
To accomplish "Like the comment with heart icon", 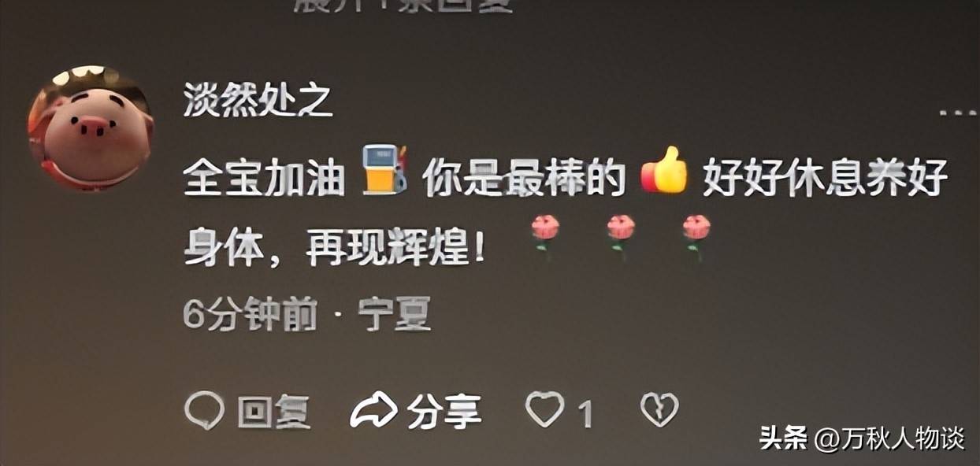I will pos(545,410).
